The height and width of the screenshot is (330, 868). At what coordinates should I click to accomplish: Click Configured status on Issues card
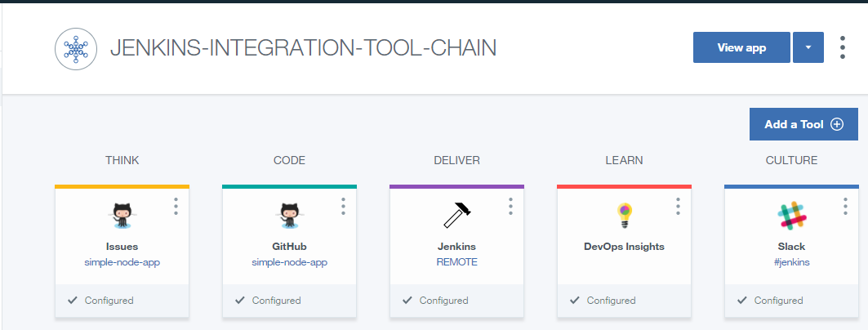(109, 301)
